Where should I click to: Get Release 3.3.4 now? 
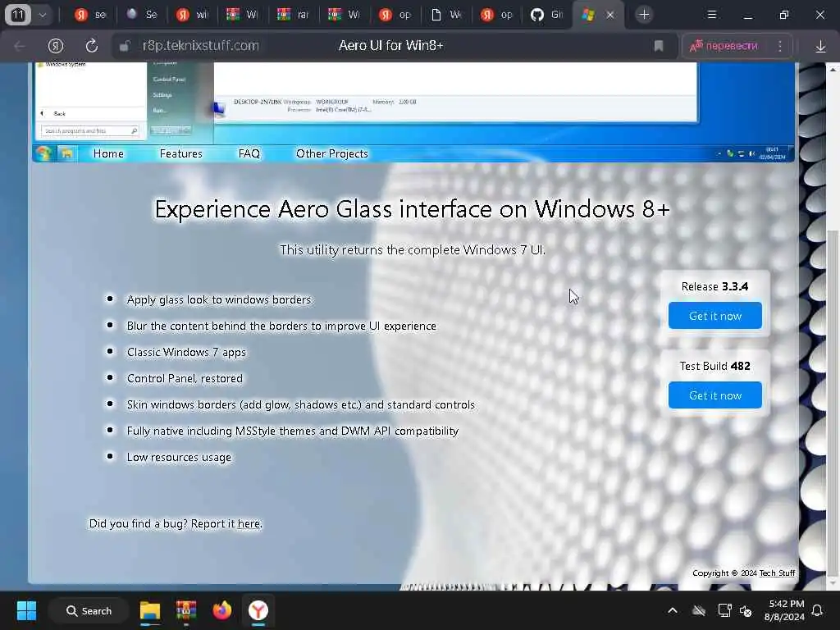pyautogui.click(x=714, y=316)
